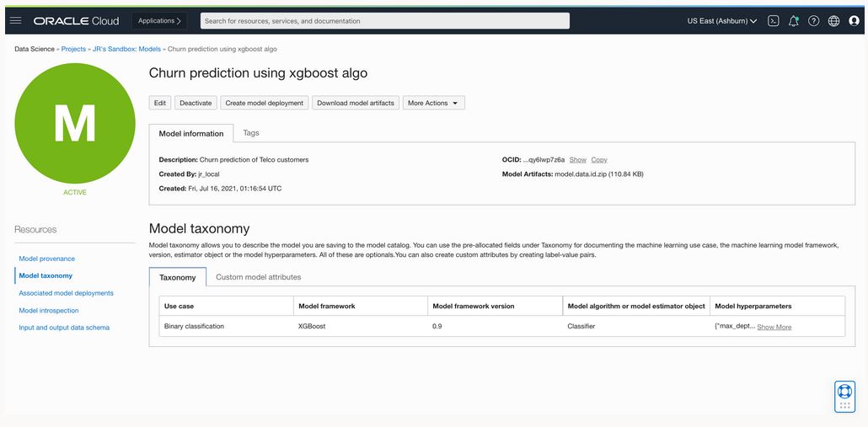The image size is (868, 427).
Task: Open Model introspection resource
Action: point(49,310)
